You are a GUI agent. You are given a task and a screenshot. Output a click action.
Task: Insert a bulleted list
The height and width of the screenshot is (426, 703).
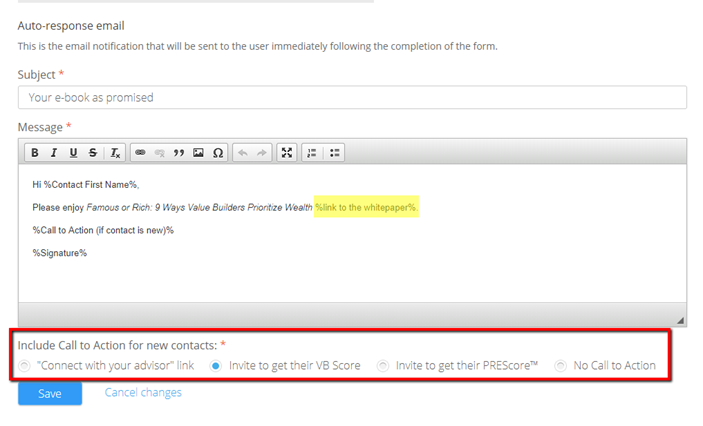(x=334, y=153)
